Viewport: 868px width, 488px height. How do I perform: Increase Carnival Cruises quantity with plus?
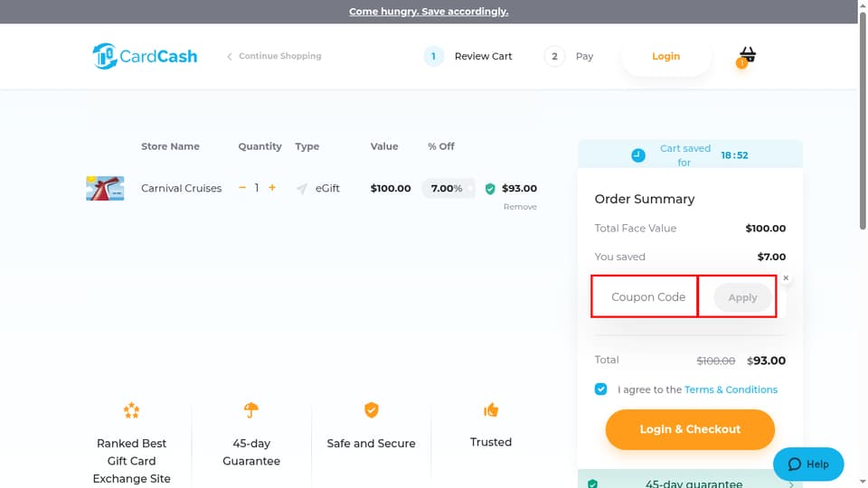[x=272, y=188]
